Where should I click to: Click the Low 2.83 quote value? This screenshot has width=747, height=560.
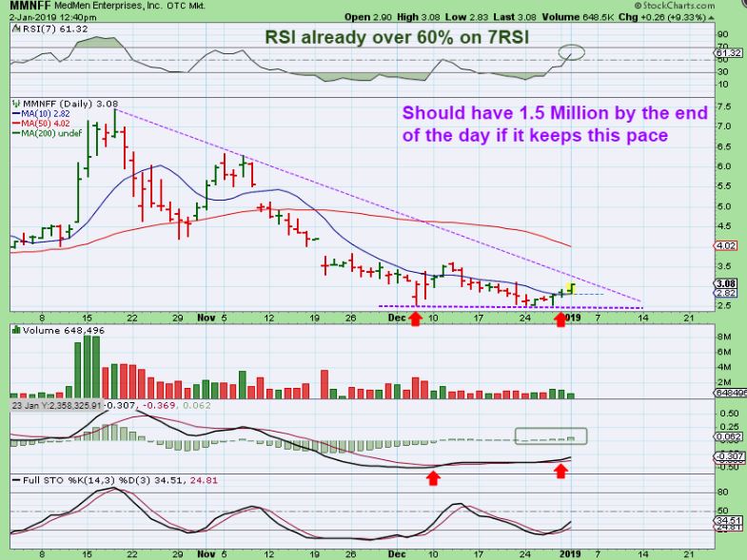click(467, 17)
